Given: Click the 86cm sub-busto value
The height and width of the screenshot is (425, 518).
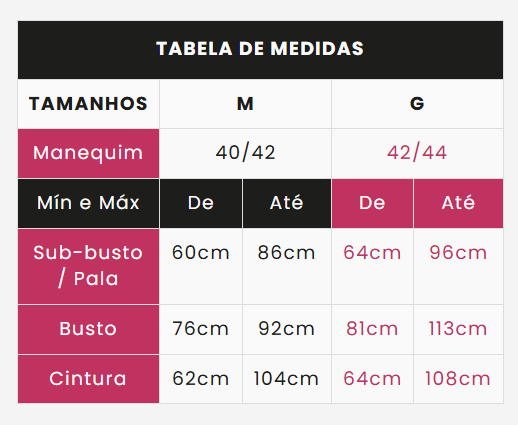Looking at the screenshot, I should pos(287,253).
